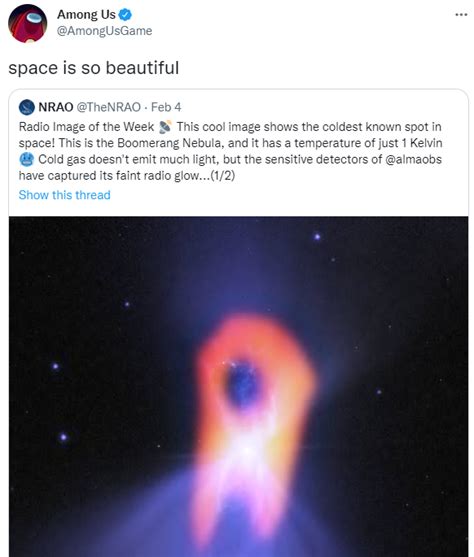Screen dimensions: 474x557
Task: Open the Among Us display name
Action: (86, 15)
